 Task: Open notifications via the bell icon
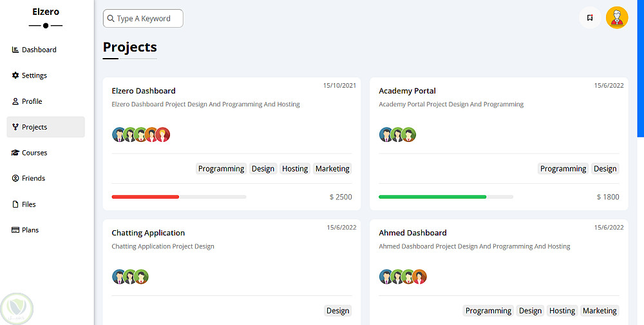pyautogui.click(x=590, y=17)
